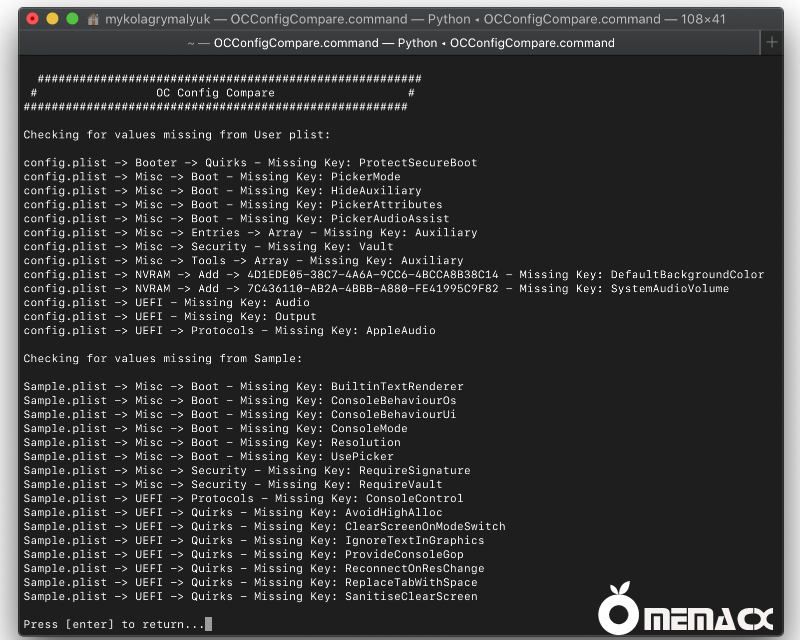Click the home folder icon in title bar
800x640 pixels.
93,19
